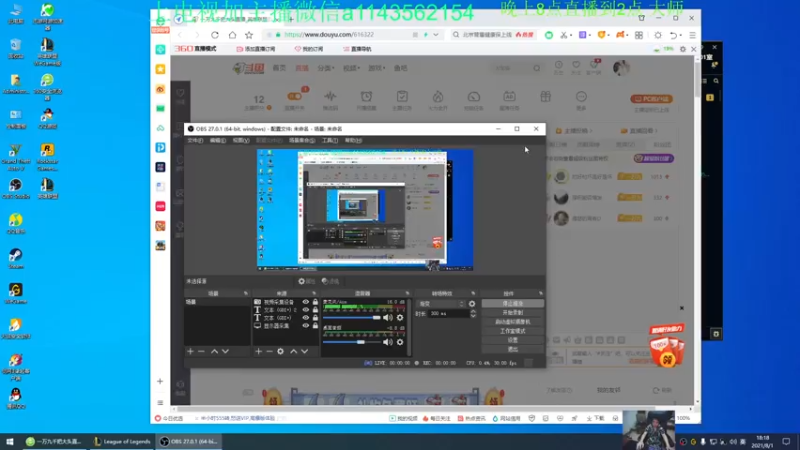Open the browser's extensions grid icon
Screen dimensions: 800x450
[x=639, y=35]
